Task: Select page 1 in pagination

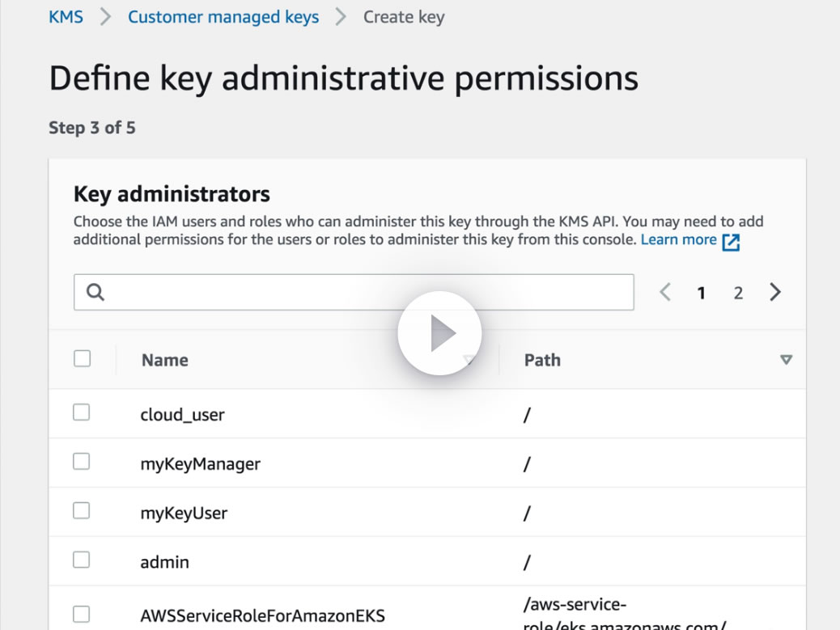Action: pyautogui.click(x=702, y=294)
